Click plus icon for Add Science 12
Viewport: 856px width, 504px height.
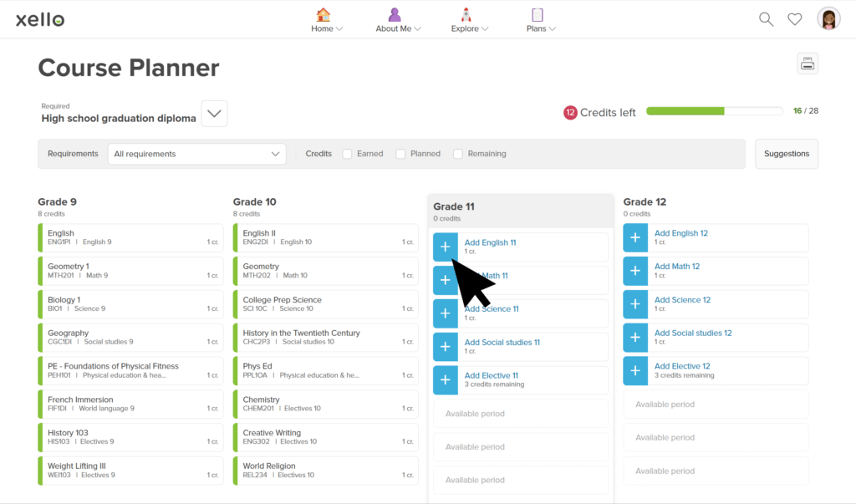click(635, 304)
